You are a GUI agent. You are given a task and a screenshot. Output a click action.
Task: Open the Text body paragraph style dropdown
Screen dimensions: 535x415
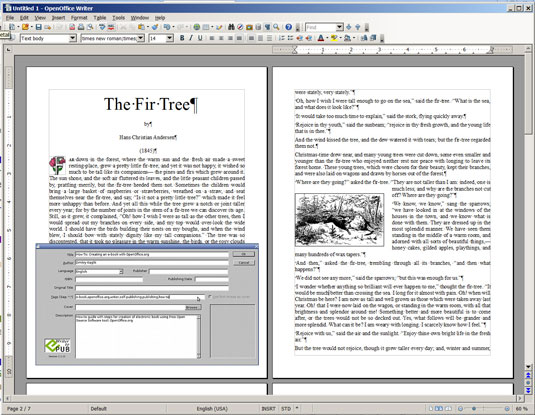73,38
